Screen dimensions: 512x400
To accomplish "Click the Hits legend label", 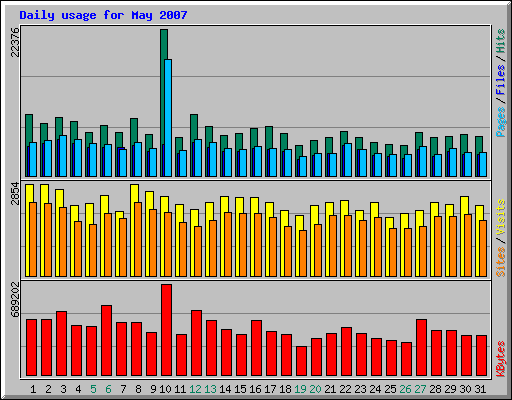I will [501, 41].
